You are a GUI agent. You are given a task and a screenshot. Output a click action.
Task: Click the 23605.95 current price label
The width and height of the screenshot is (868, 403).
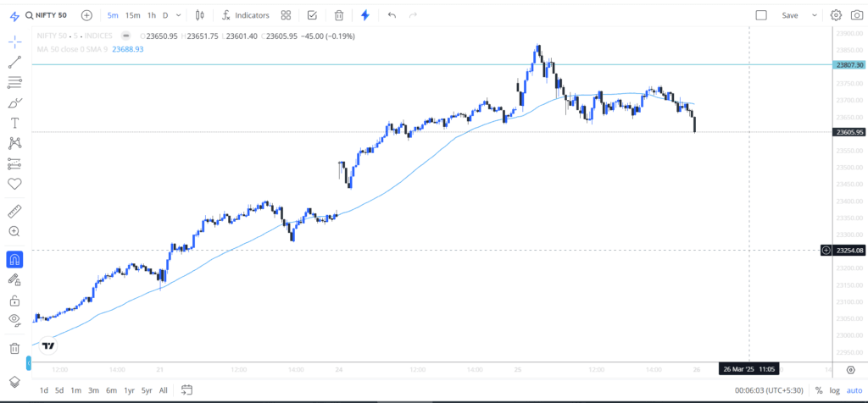click(849, 132)
